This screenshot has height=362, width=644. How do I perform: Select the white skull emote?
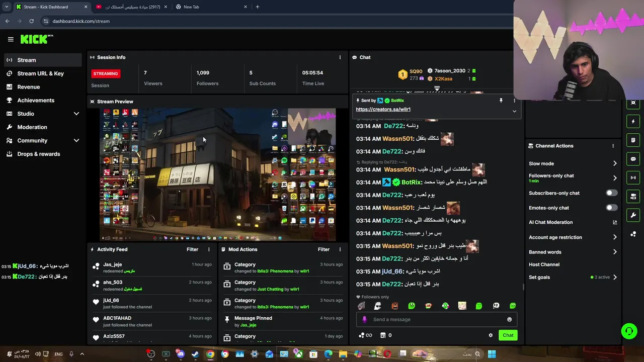[x=496, y=306]
